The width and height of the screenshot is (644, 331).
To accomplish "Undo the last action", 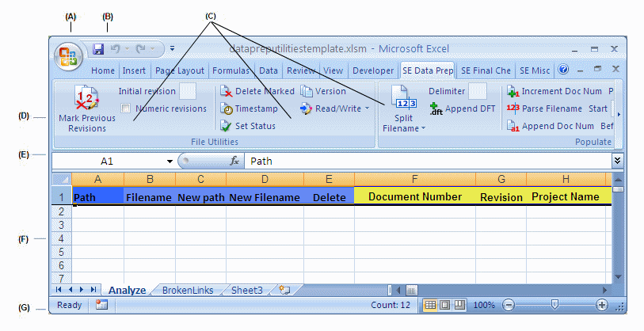I will (116, 49).
